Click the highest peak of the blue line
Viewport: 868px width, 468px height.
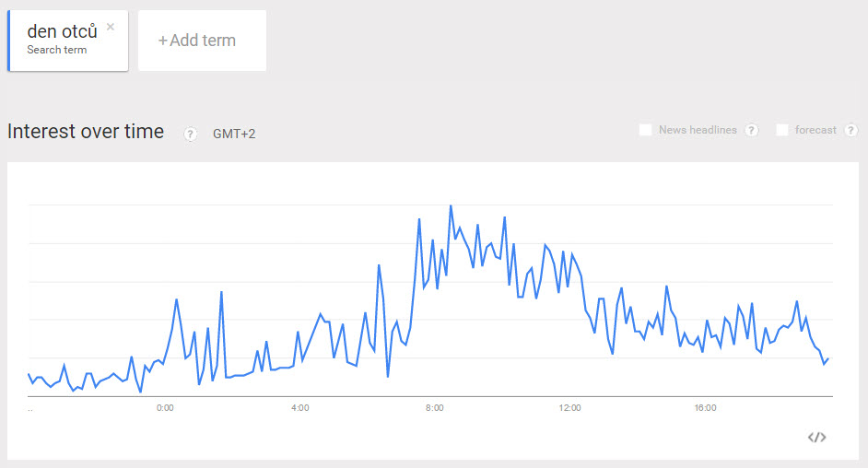(x=451, y=205)
